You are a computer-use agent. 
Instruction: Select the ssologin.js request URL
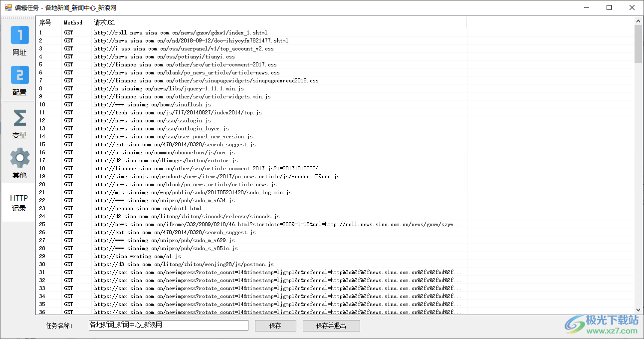(152, 120)
